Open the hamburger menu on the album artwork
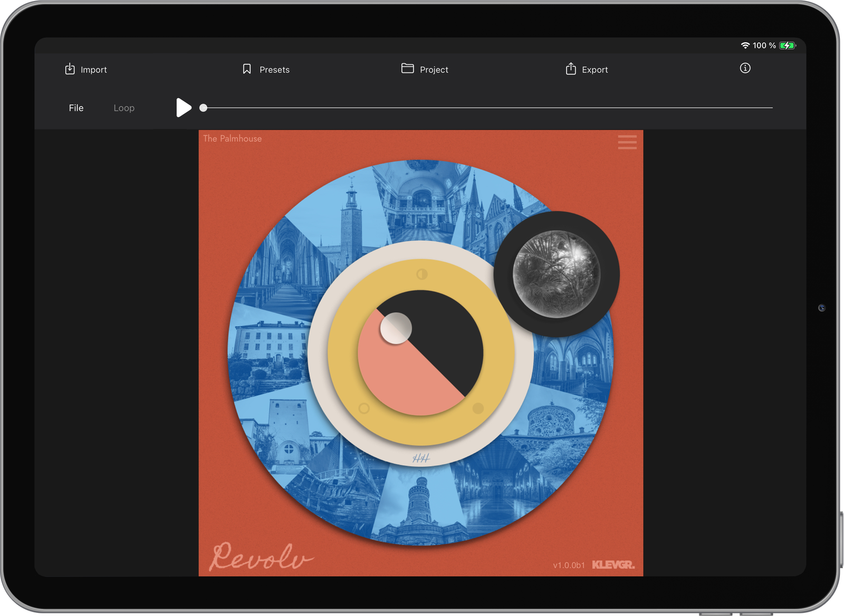Screen dimensions: 844x616 tap(627, 142)
